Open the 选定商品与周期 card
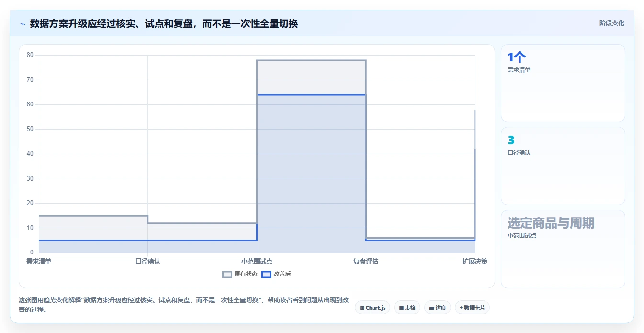This screenshot has width=644, height=333. coord(563,249)
